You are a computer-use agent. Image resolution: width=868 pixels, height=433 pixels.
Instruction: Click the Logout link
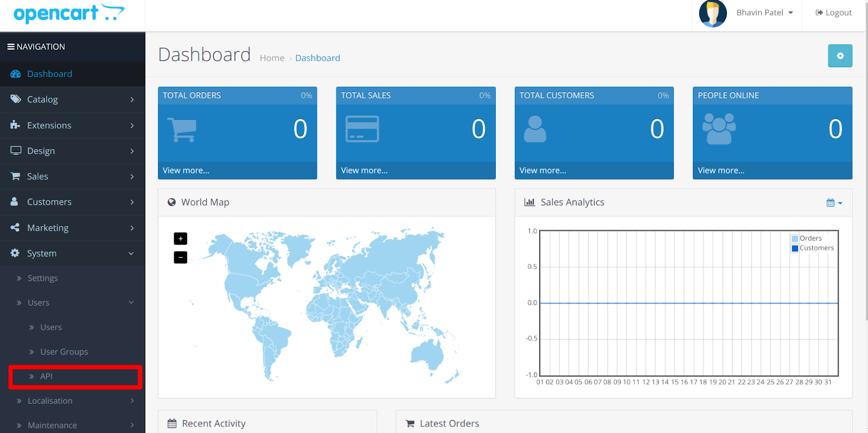pos(834,12)
